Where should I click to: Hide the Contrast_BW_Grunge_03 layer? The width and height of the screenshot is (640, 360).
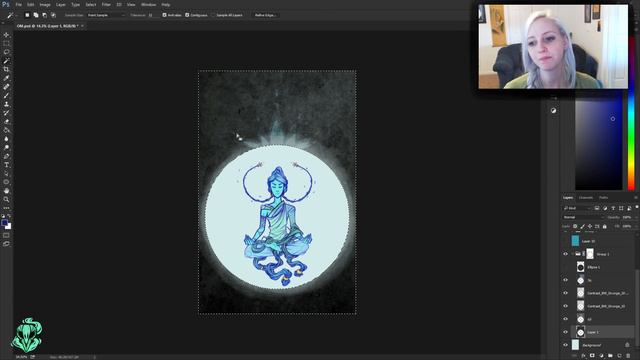pyautogui.click(x=566, y=306)
